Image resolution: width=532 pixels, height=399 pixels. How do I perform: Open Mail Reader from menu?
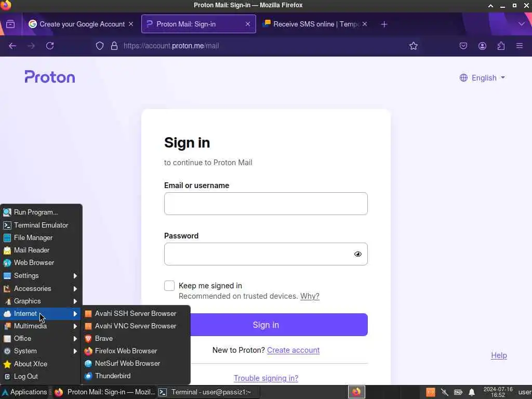click(41, 250)
